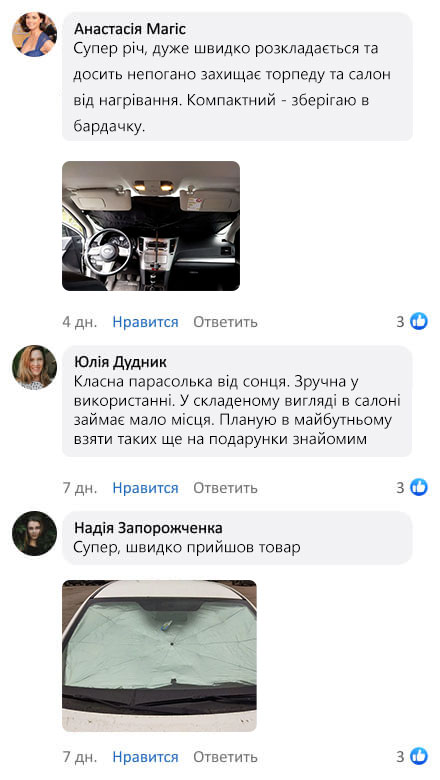This screenshot has width=440, height=780.
Task: Click thumbs-up reaction icon on Анастасія's comment
Action: tap(419, 321)
